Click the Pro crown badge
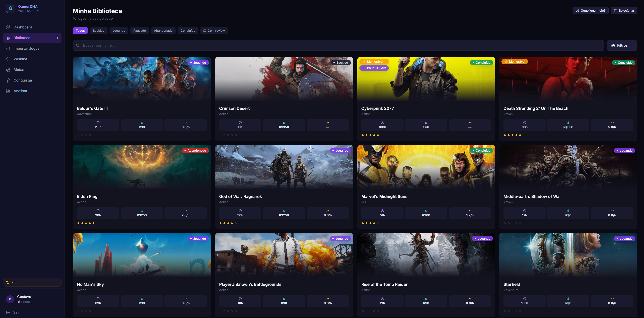This screenshot has height=318, width=644. [x=32, y=282]
